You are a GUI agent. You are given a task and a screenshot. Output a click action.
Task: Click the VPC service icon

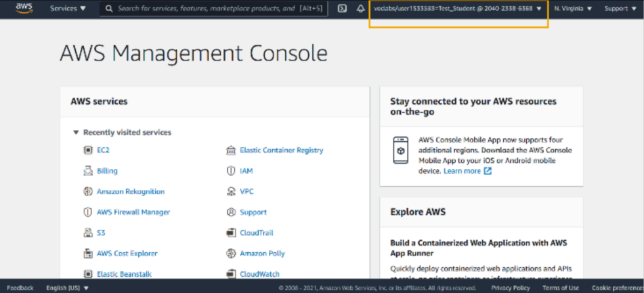[x=231, y=191]
